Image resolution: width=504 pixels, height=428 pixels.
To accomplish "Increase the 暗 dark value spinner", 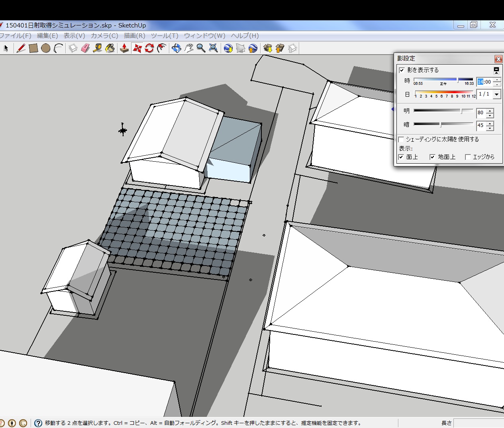I will click(x=490, y=123).
